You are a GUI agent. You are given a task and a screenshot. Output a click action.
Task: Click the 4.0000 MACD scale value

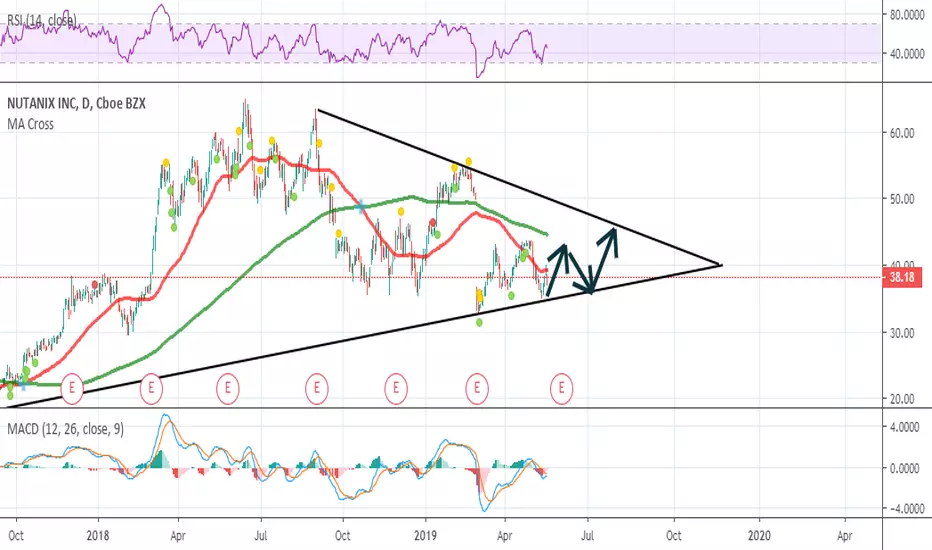tap(907, 428)
